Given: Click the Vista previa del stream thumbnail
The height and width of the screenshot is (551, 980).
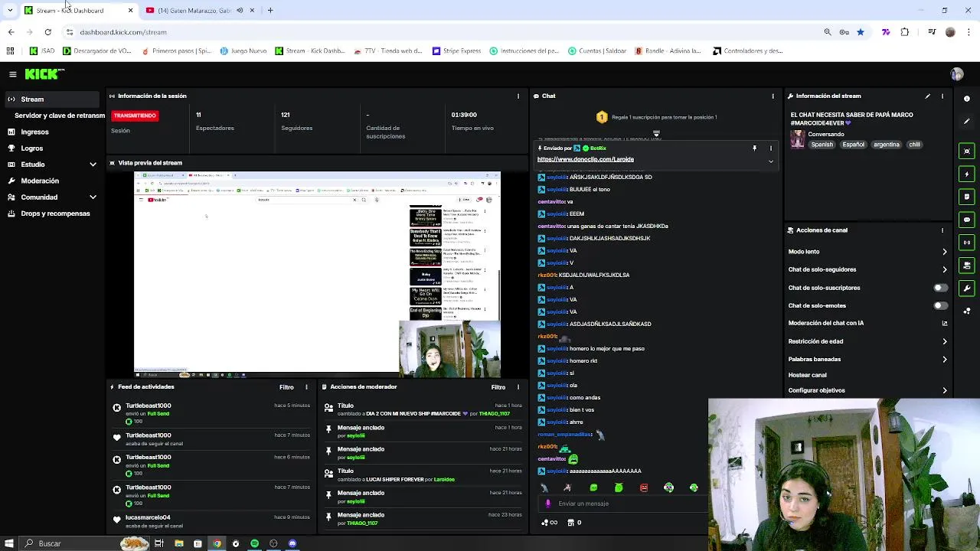Looking at the screenshot, I should pyautogui.click(x=317, y=275).
